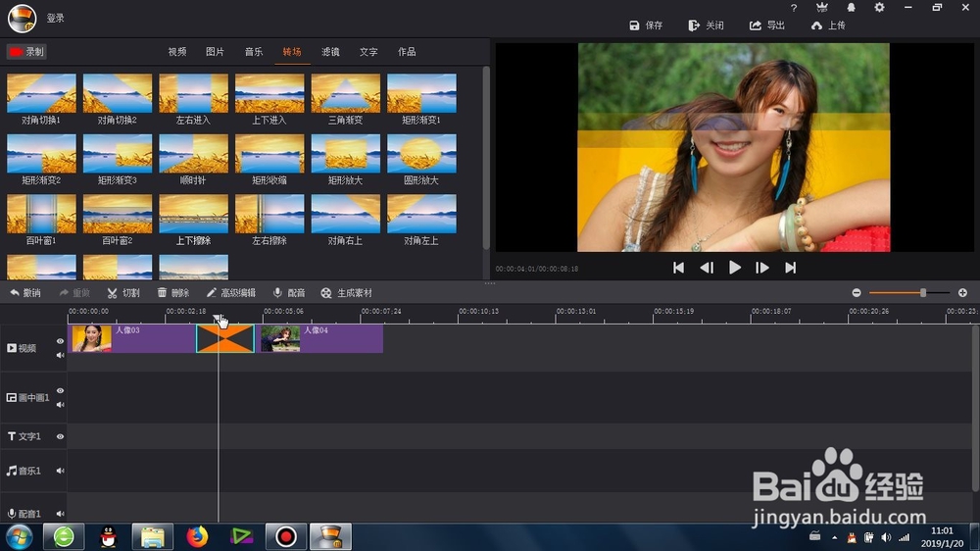This screenshot has height=551, width=980.
Task: Select the 圆形放大 transition thumbnail
Action: (421, 160)
